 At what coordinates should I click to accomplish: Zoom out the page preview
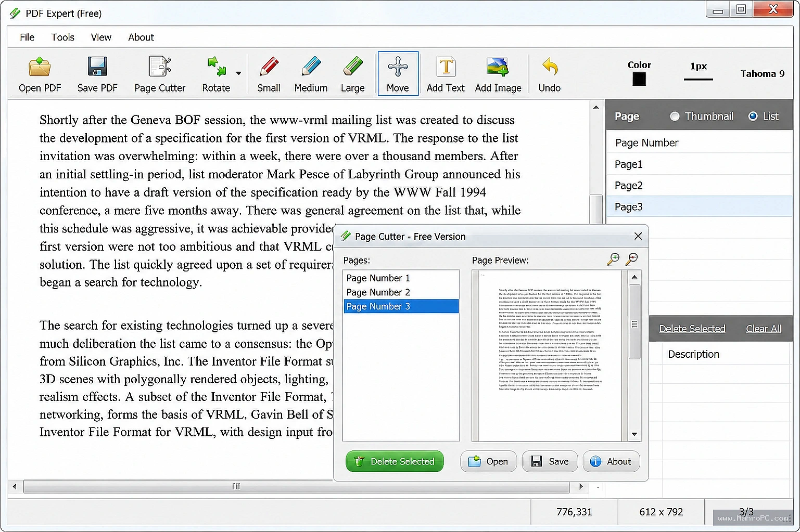click(631, 258)
